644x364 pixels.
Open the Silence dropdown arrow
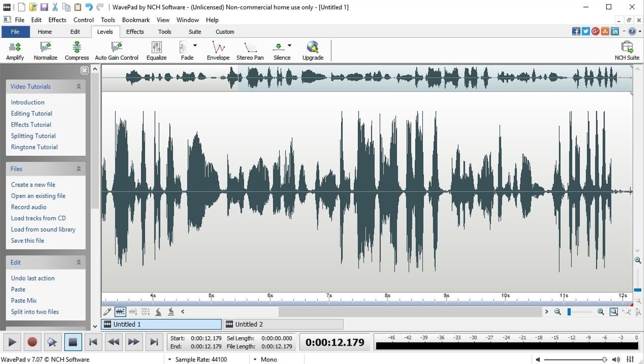click(289, 46)
